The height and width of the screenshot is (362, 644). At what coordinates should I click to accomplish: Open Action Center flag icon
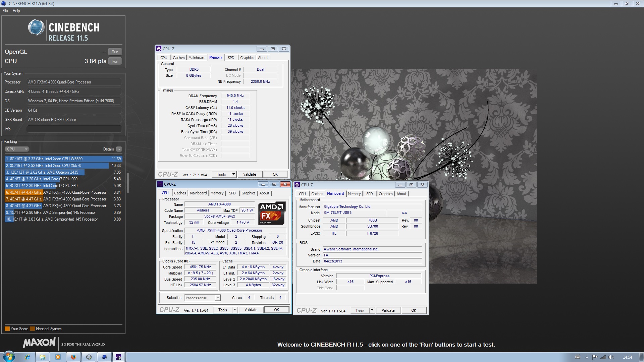[x=595, y=357]
